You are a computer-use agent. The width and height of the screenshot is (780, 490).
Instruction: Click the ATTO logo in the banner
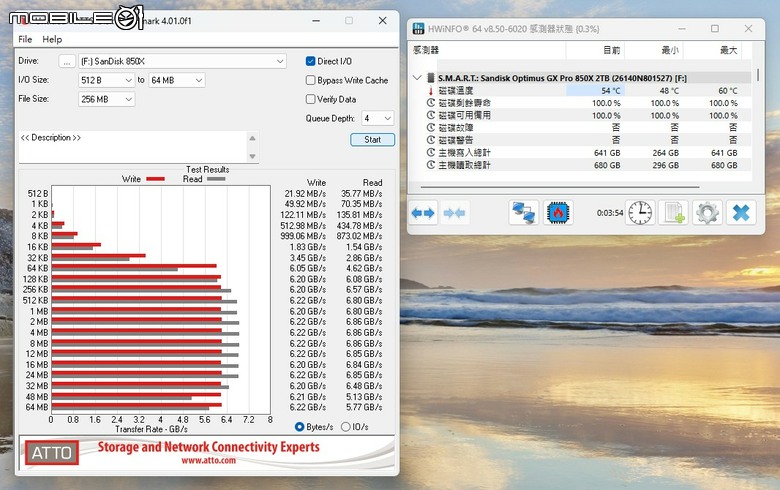(52, 453)
